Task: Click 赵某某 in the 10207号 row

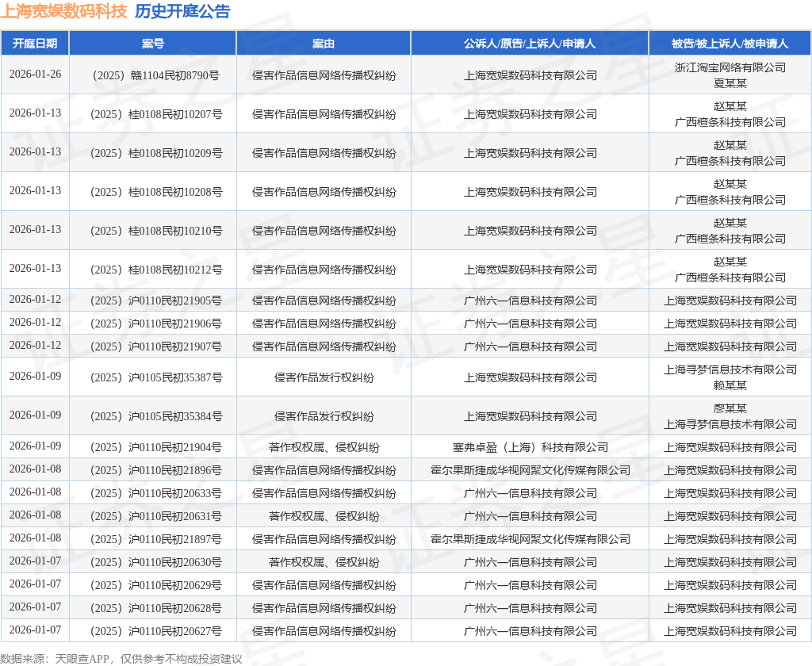Action: 730,106
